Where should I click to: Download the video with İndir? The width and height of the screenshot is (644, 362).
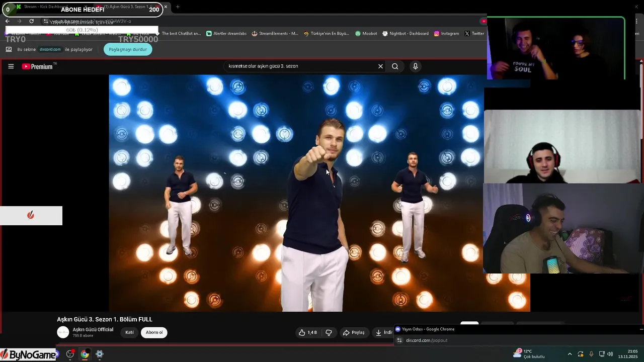point(383,332)
